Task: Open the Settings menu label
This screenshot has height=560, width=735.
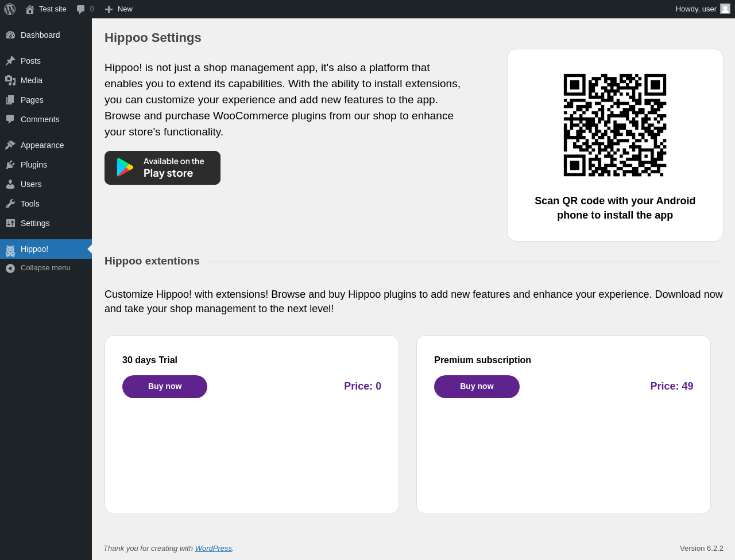Action: (x=35, y=223)
